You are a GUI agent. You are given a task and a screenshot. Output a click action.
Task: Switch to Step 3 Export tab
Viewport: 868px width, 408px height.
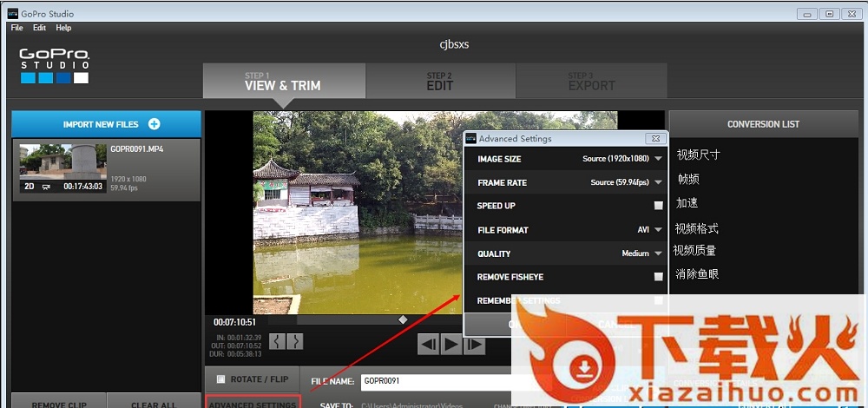(x=591, y=82)
